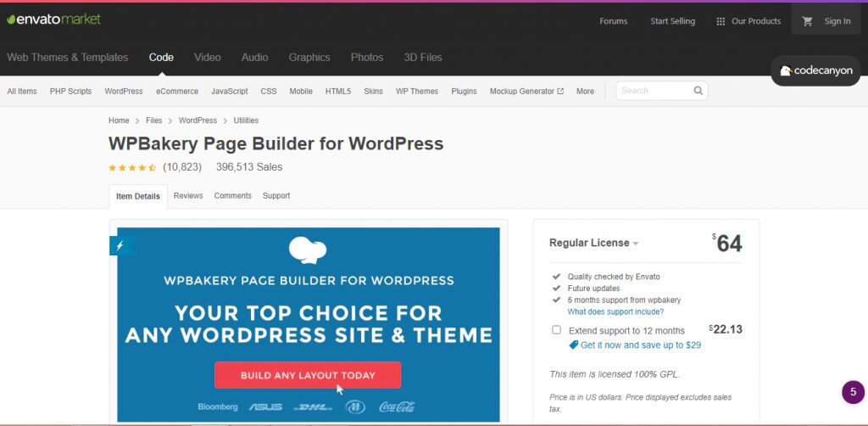Screen dimensions: 868x426
Task: Click the CodeCanyon logo badge
Action: 815,71
